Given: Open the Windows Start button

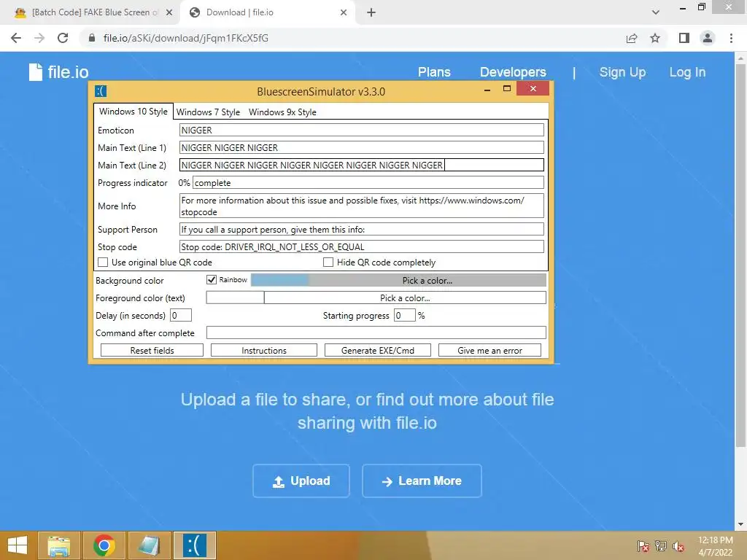Looking at the screenshot, I should point(18,545).
